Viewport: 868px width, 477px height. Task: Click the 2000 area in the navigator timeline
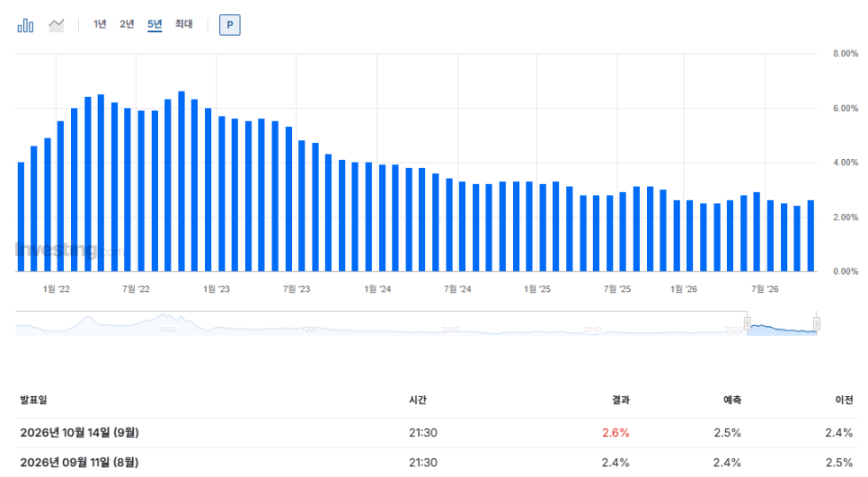coord(450,330)
